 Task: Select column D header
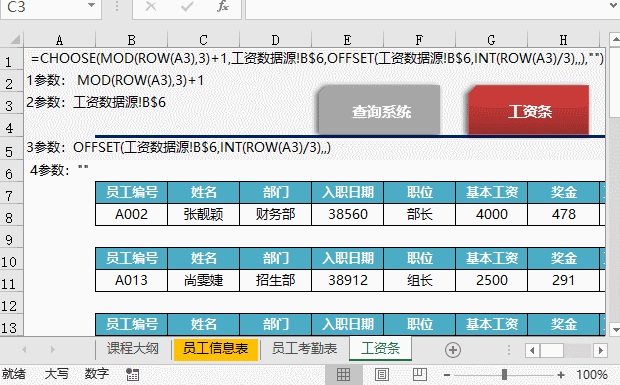pos(276,40)
